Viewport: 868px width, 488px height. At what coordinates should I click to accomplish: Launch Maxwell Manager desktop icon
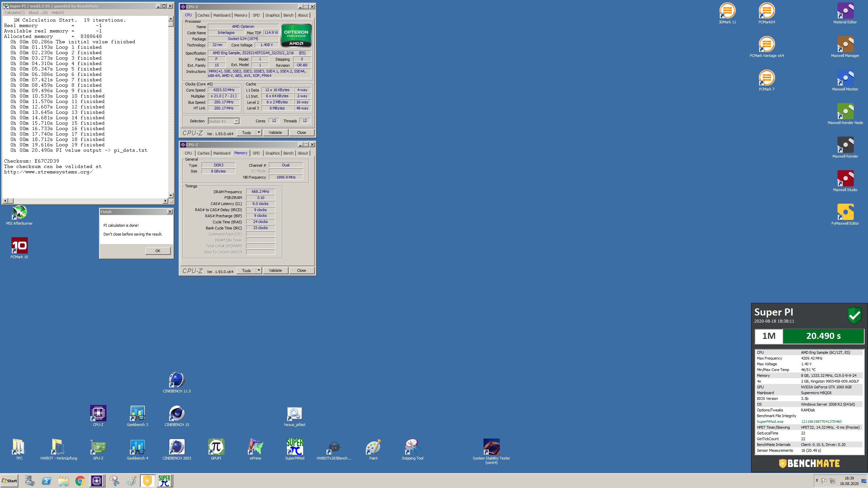click(845, 47)
